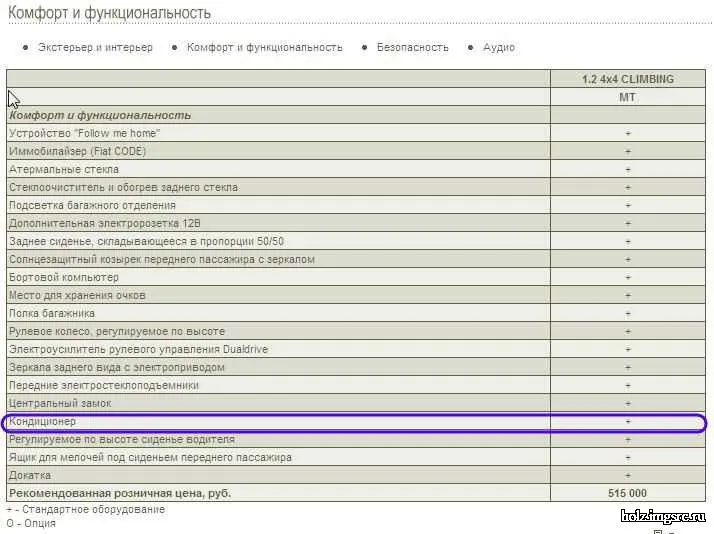
Task: Click the '1.2 4x4 CLIMBING' column header
Action: point(627,79)
